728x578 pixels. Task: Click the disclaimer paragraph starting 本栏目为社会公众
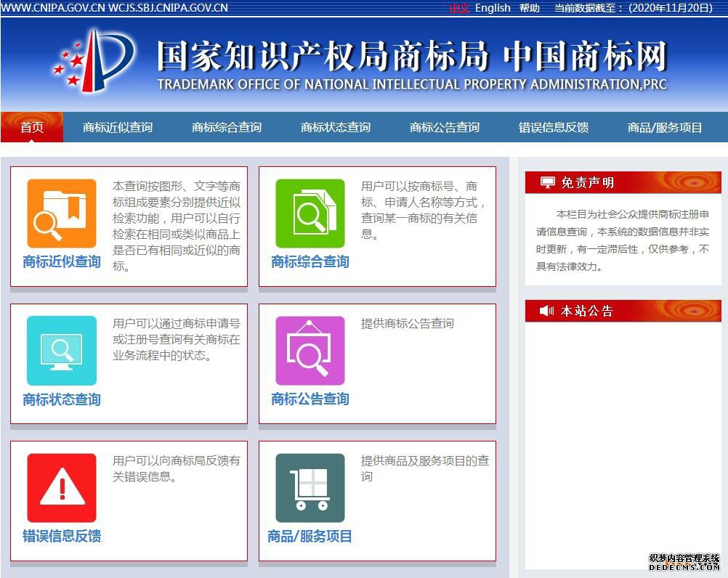click(623, 240)
